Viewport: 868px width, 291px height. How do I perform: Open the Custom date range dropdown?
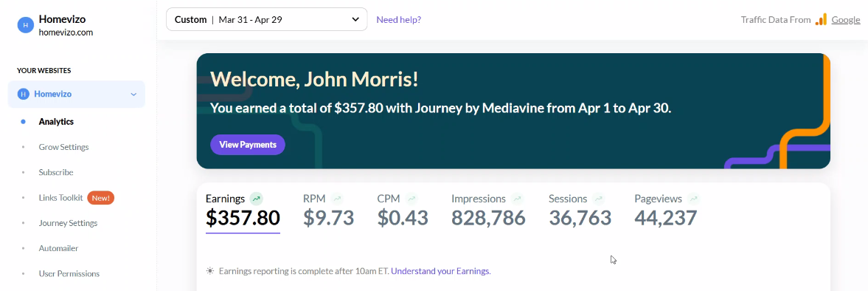tap(267, 19)
